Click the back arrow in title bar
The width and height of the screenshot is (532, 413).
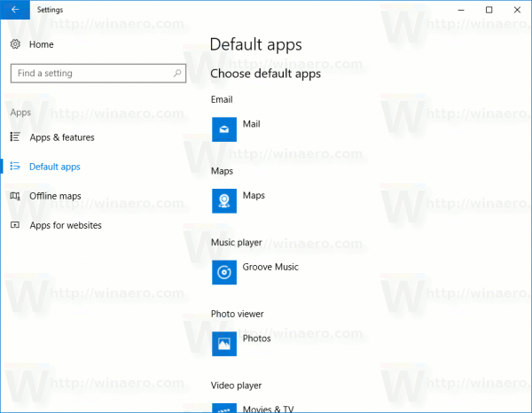pos(14,9)
